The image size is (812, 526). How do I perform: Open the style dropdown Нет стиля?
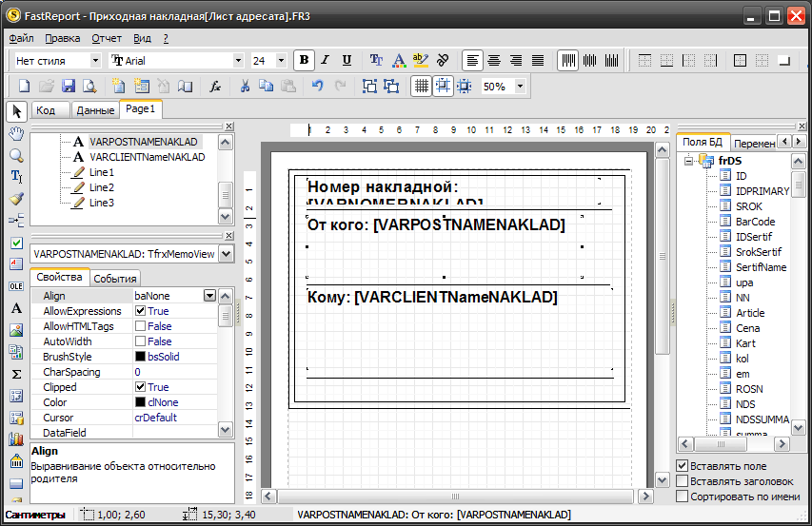click(x=95, y=61)
